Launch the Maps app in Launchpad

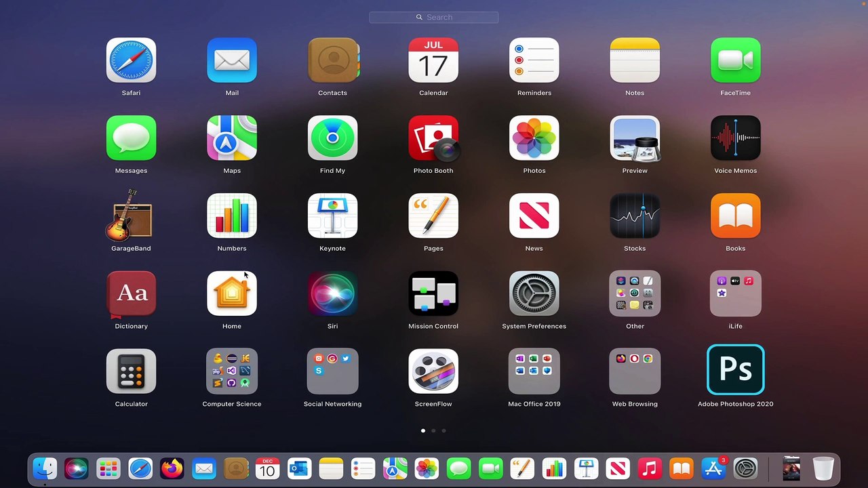pyautogui.click(x=232, y=138)
